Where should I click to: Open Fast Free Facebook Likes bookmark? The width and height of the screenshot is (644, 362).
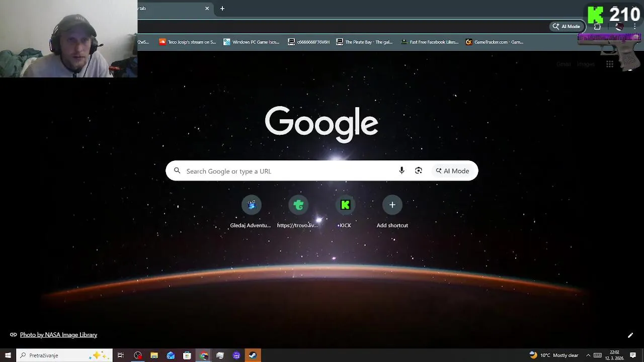coord(430,42)
